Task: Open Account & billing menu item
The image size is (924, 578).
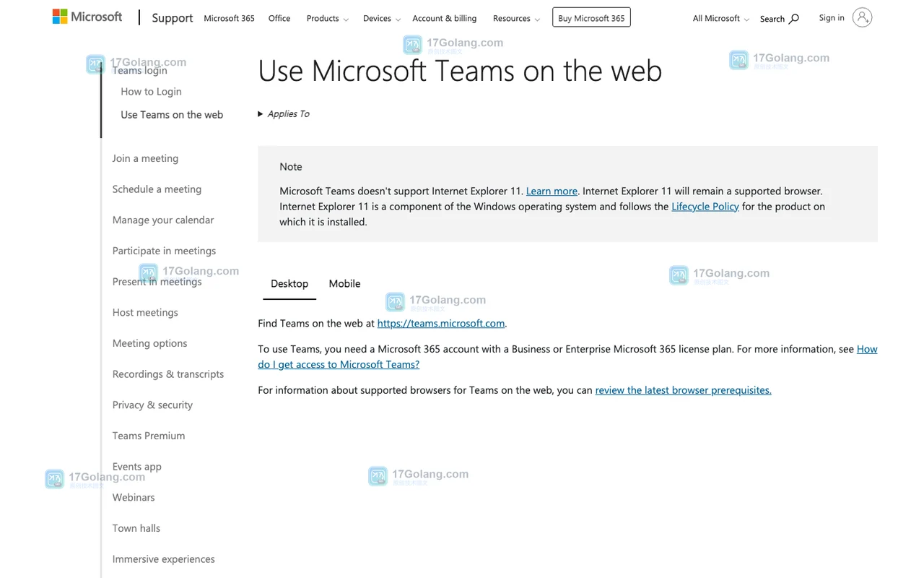Action: pos(445,19)
